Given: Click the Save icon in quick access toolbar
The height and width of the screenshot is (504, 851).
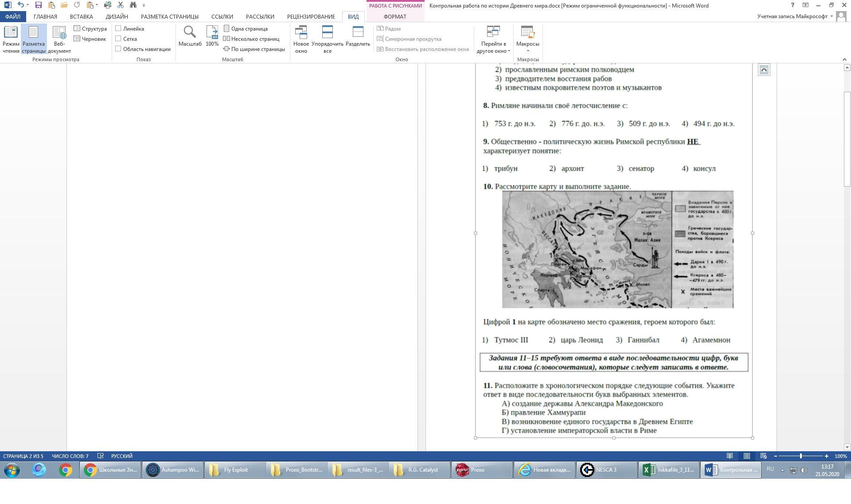Looking at the screenshot, I should (38, 5).
